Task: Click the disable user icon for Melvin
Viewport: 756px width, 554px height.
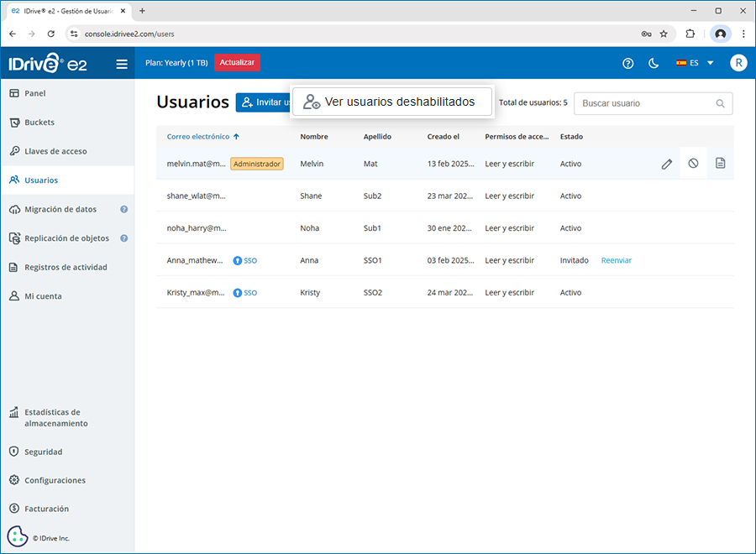Action: click(693, 164)
